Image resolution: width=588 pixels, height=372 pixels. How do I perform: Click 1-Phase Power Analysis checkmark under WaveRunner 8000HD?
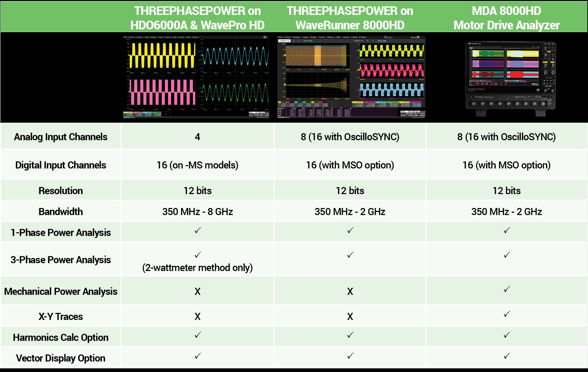(350, 230)
